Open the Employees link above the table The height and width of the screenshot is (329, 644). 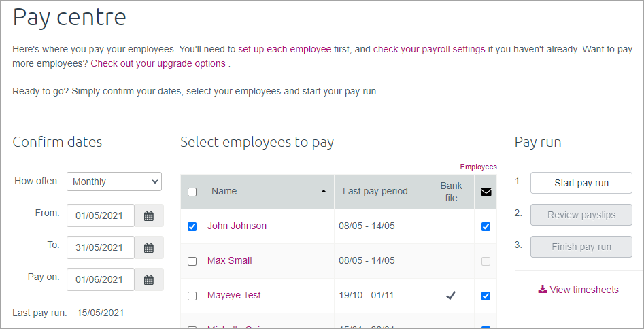pos(478,167)
